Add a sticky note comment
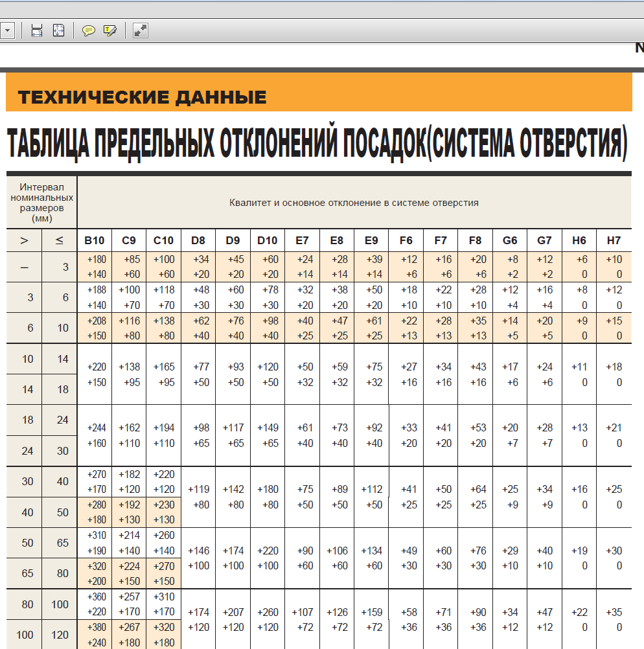 [x=88, y=30]
